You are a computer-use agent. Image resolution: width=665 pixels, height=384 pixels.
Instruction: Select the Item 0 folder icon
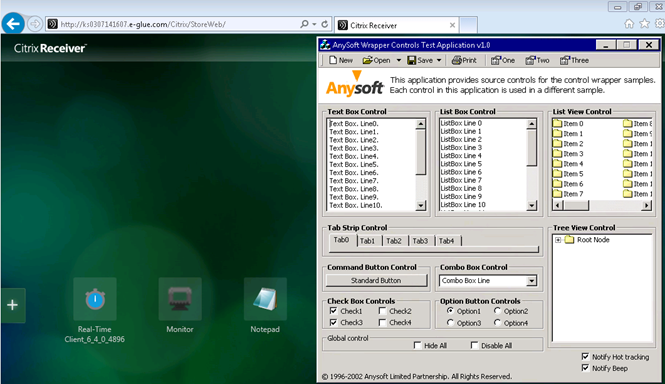tap(557, 123)
